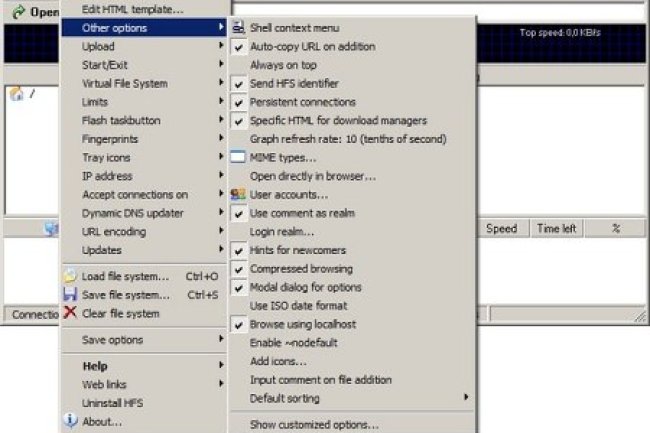This screenshot has width=650, height=433.
Task: Click the User accounts icon
Action: (x=238, y=194)
